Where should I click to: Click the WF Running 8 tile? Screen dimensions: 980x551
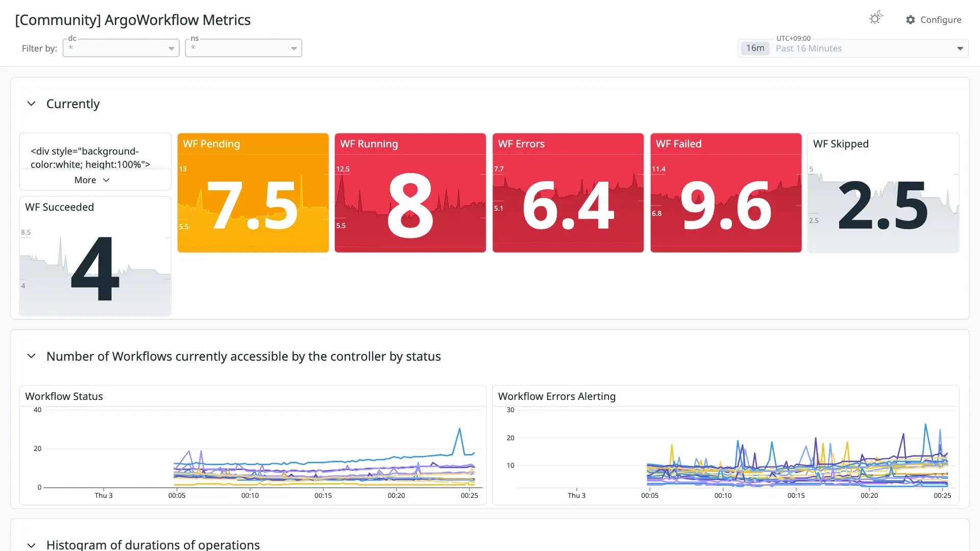coord(410,193)
